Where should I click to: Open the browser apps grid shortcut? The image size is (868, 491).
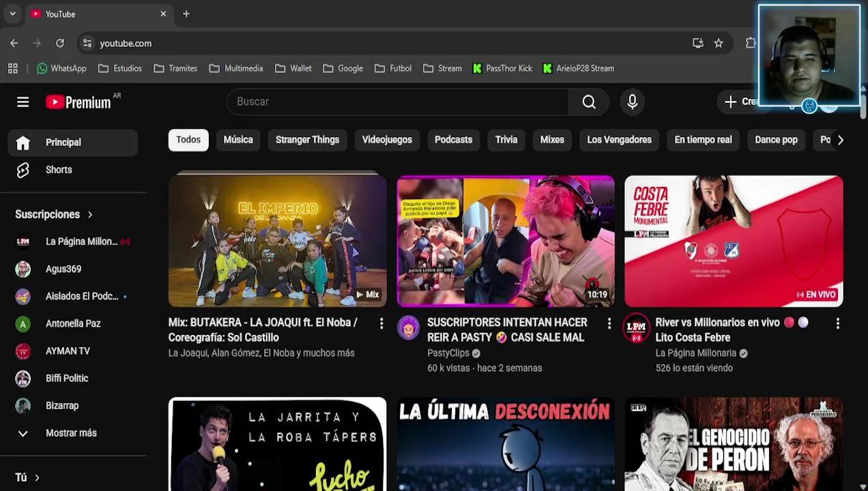(x=12, y=68)
